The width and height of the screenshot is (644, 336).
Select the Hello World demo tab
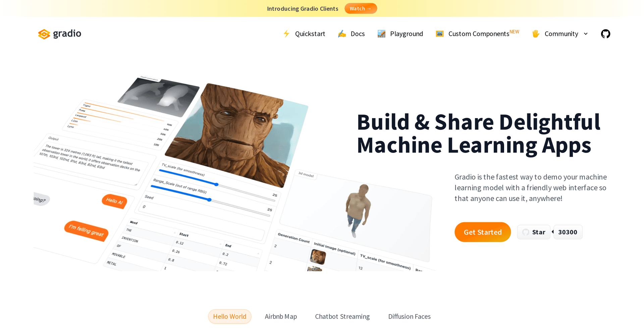[230, 317]
